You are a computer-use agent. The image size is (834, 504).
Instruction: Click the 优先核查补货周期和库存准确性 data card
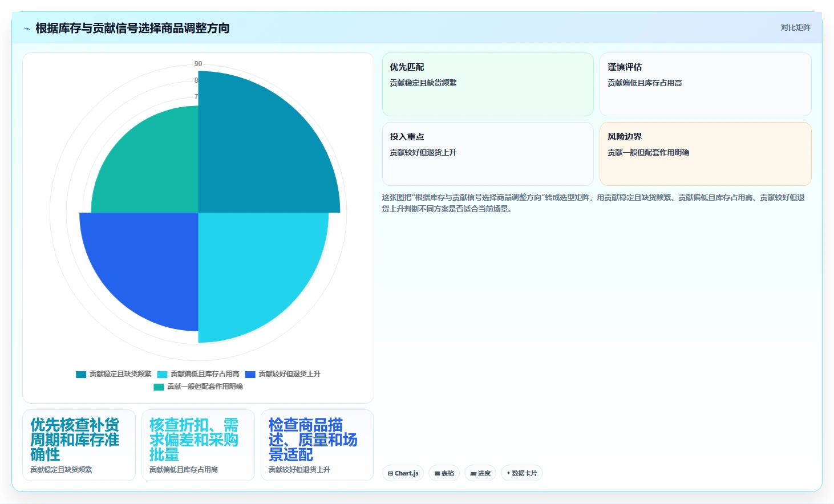(x=79, y=445)
